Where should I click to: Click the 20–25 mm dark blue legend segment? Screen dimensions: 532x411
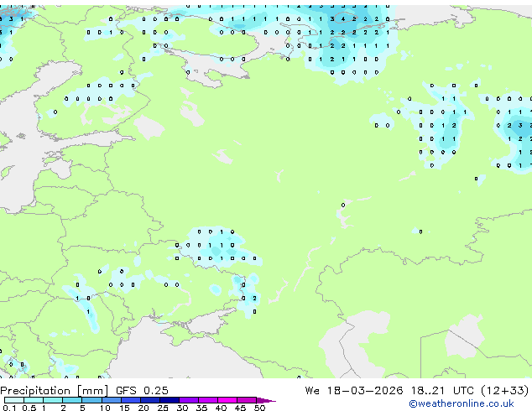[x=149, y=400]
